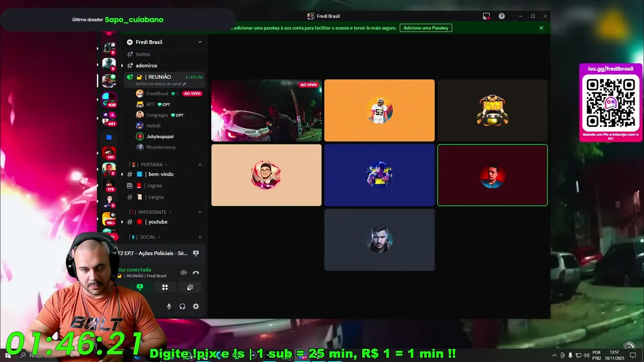Image resolution: width=644 pixels, height=362 pixels.
Task: Open the taskbar clock showing 13:57
Action: coord(614,355)
